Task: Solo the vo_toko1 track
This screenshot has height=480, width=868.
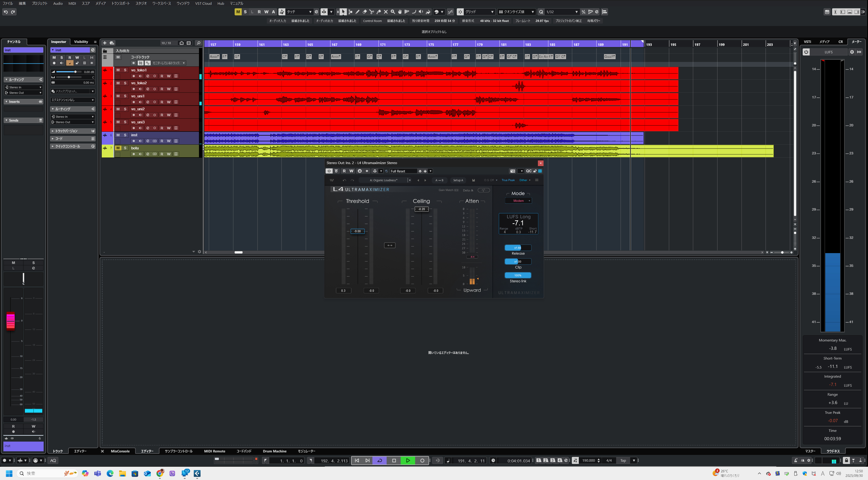Action: 125,70
